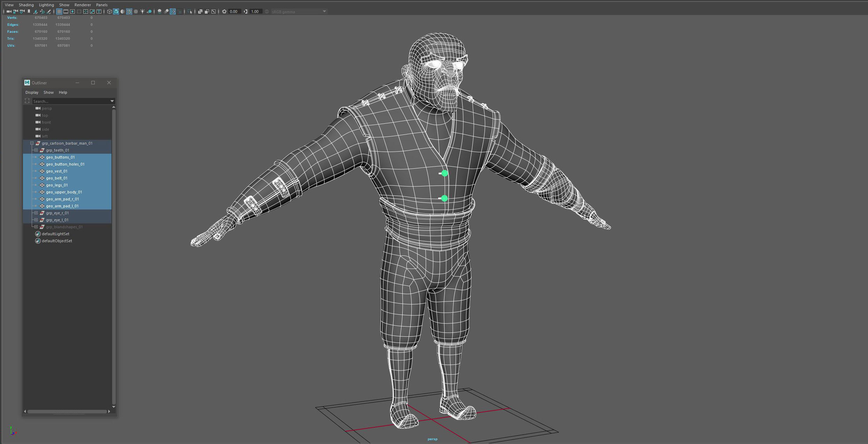Select geo_vest_01 in the Outliner

pyautogui.click(x=56, y=171)
